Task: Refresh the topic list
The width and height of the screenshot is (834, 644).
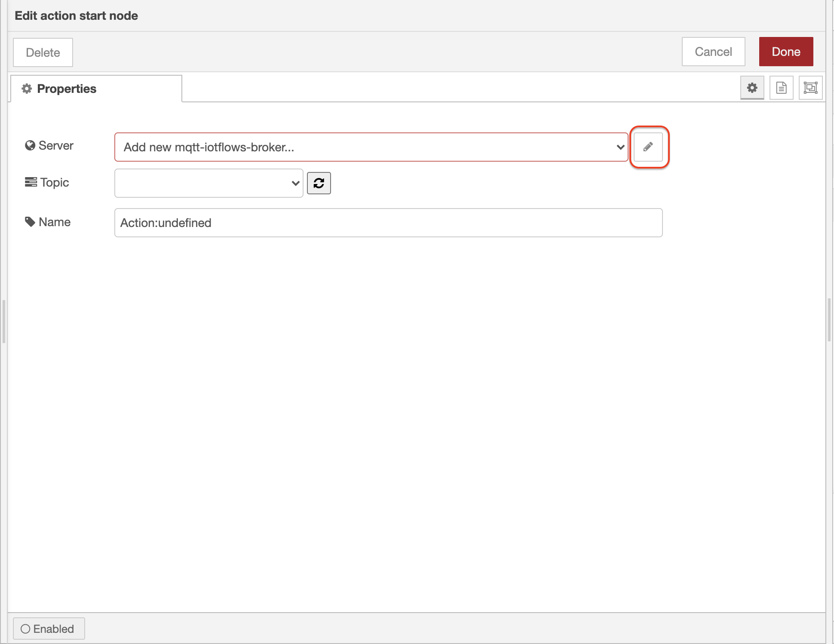Action: (x=319, y=183)
